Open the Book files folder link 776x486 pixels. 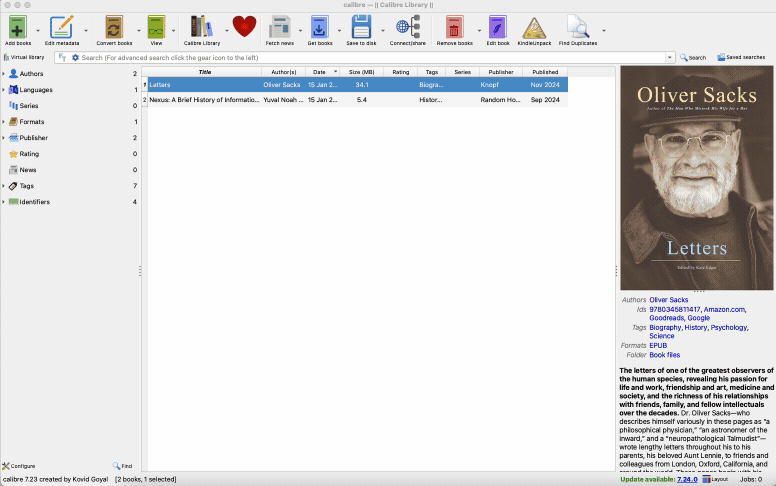(665, 355)
